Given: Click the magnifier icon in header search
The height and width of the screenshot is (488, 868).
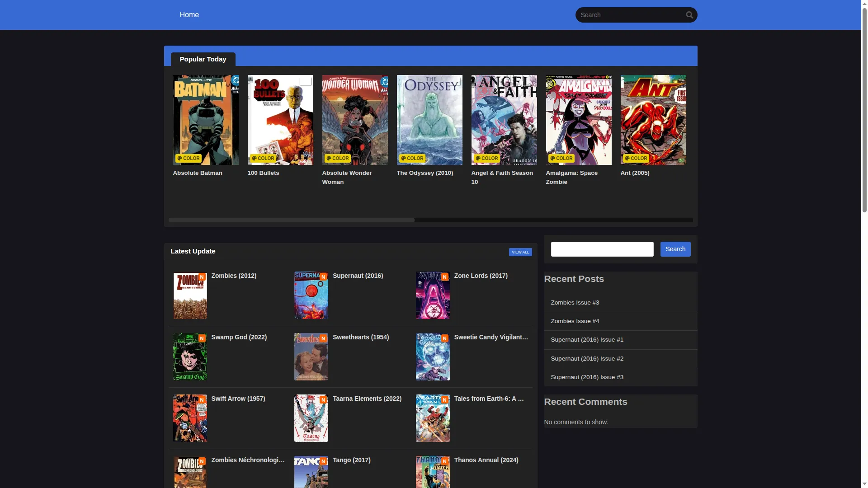Looking at the screenshot, I should tap(689, 15).
